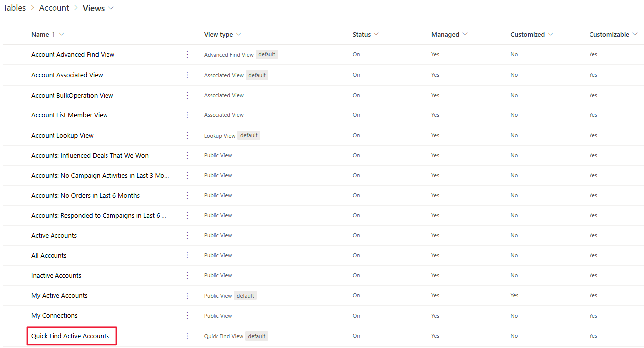Open the vertical dots menu for All Accounts
This screenshot has width=644, height=348.
coord(187,255)
